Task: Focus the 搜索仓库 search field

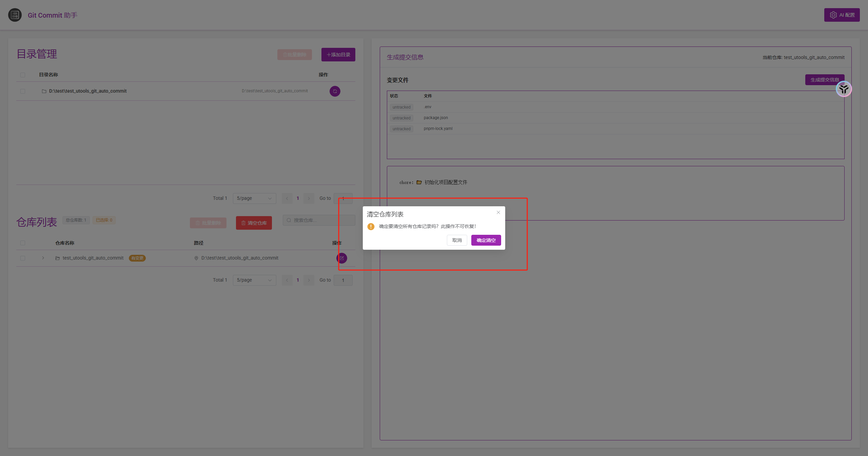Action: 319,220
